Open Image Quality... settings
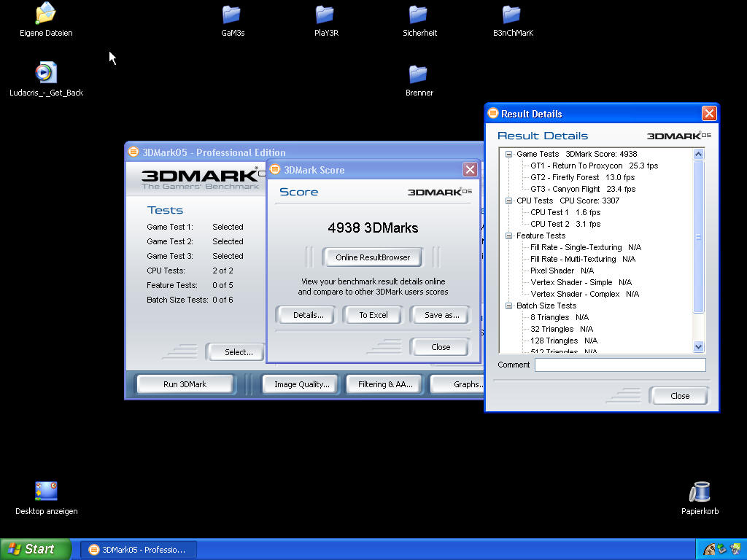The width and height of the screenshot is (747, 560). tap(301, 384)
